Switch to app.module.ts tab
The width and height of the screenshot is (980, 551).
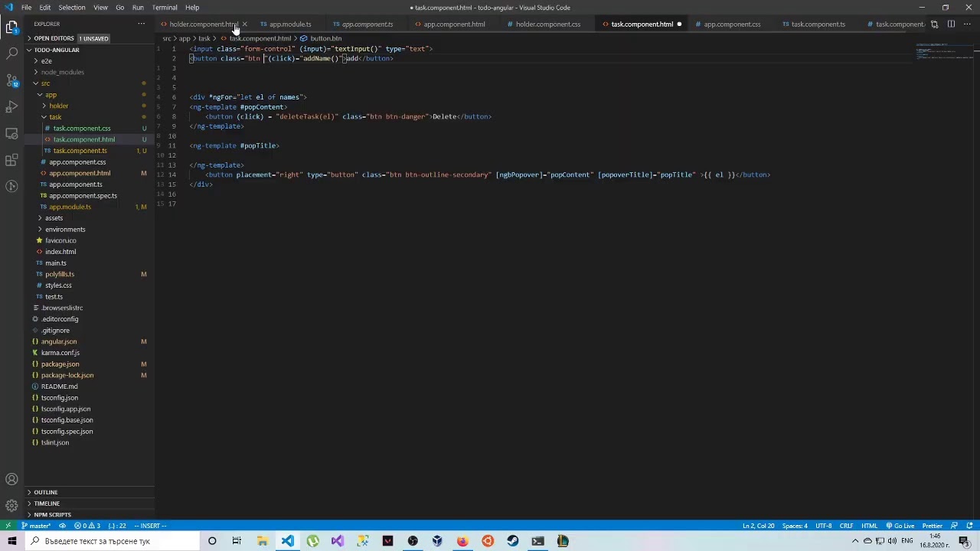(x=289, y=24)
